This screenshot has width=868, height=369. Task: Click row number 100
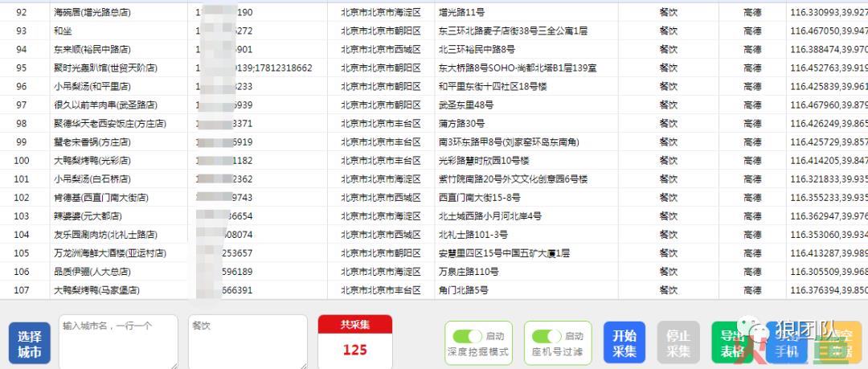tap(21, 161)
